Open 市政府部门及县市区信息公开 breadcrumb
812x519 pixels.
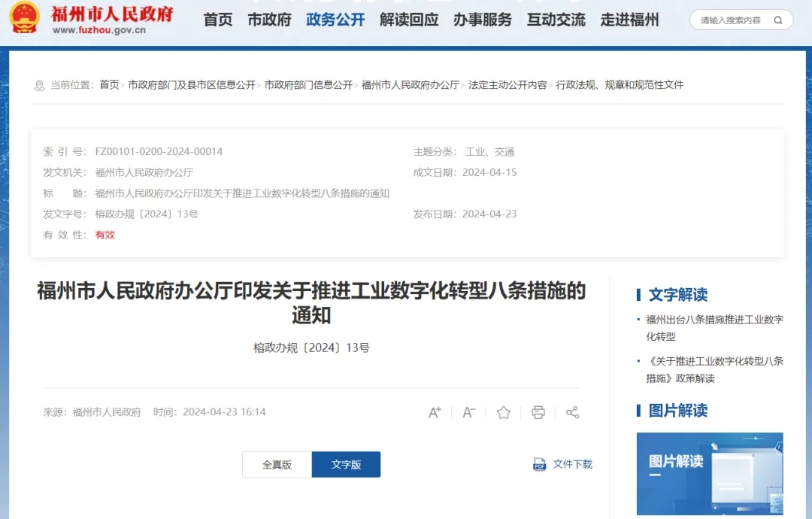[x=192, y=85]
